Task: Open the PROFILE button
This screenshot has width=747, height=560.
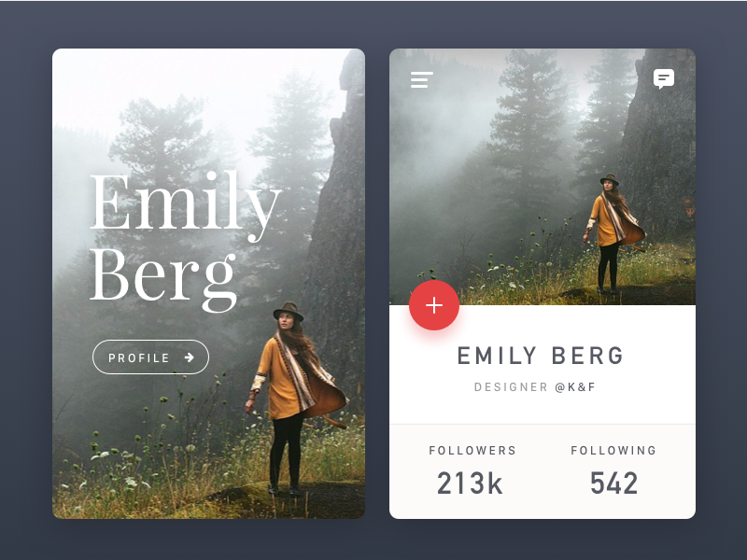Action: 150,357
